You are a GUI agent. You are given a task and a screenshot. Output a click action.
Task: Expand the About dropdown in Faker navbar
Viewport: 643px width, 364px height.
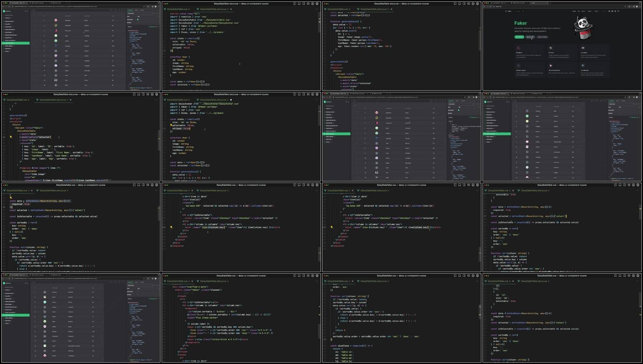[x=590, y=11]
